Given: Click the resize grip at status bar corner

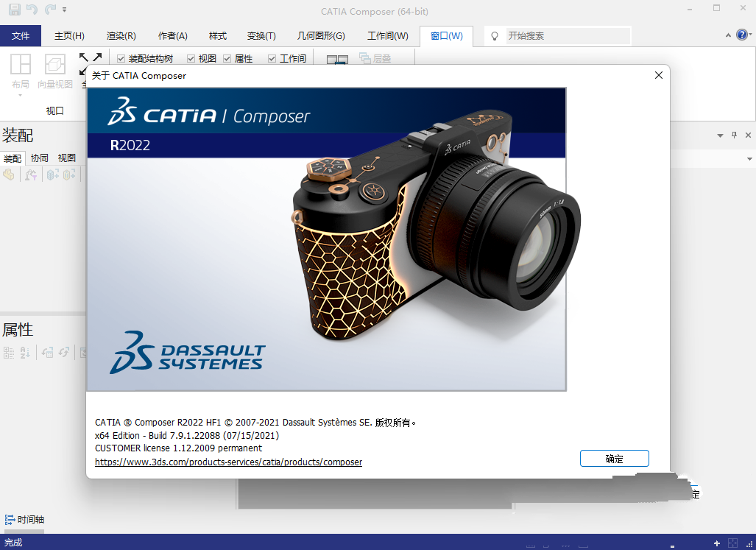Looking at the screenshot, I should point(749,543).
